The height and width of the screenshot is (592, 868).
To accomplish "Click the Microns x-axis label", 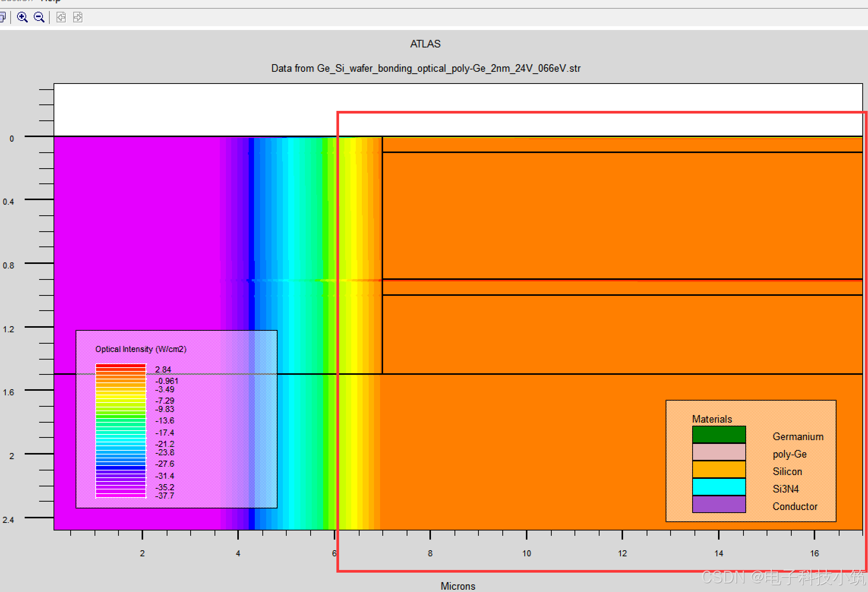I will [458, 586].
